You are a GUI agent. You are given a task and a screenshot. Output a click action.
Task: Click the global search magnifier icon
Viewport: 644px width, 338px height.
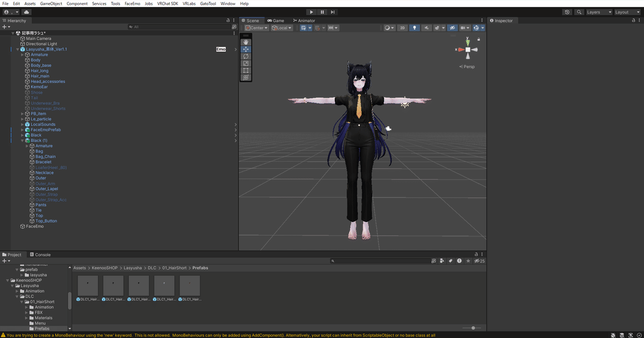coord(579,12)
